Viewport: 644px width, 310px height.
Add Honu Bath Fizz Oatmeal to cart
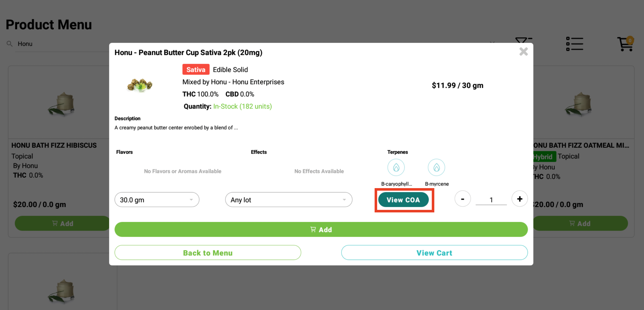tap(580, 224)
